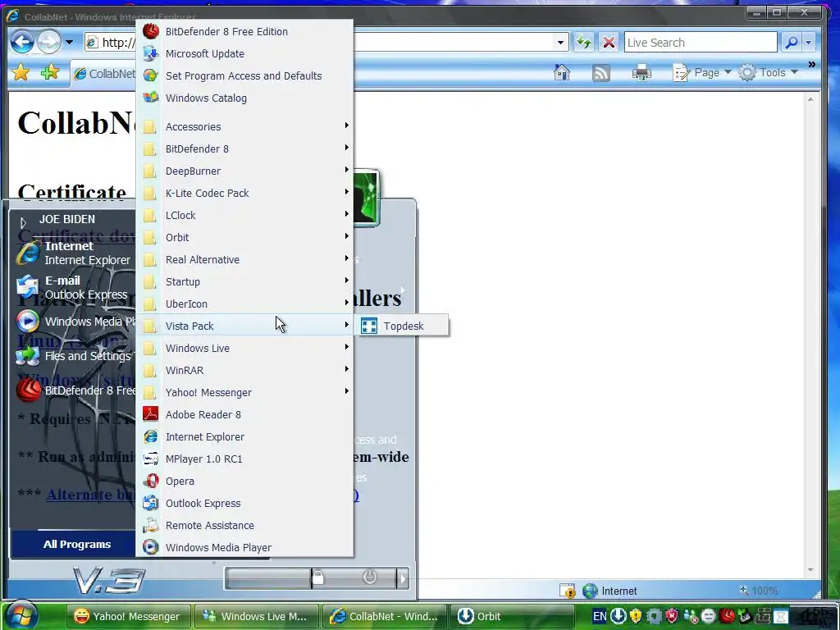
Task: Open Windows Catalog entry
Action: click(244, 98)
